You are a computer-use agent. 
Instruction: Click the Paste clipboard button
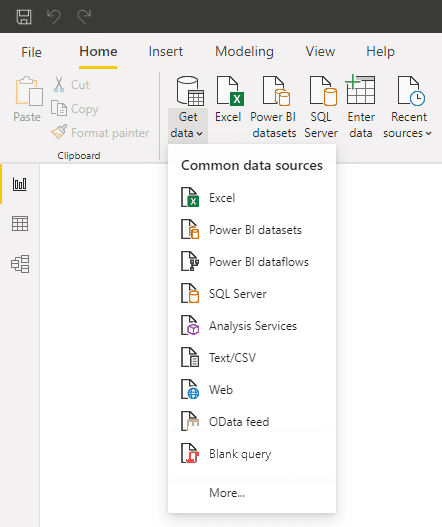tap(28, 99)
